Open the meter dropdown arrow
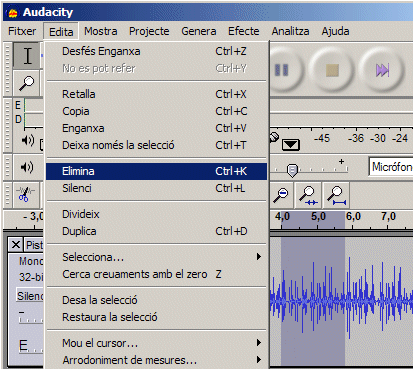The height and width of the screenshot is (369, 413). (291, 145)
